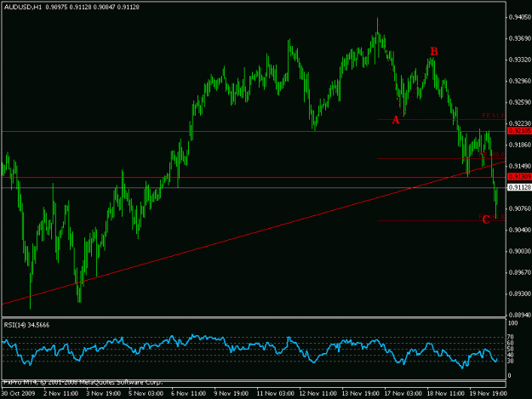Click the 6 Nov 11:00 time label
The width and height of the screenshot is (532, 399).
tap(189, 394)
